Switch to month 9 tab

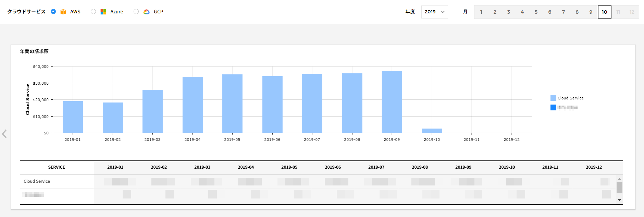pos(591,12)
